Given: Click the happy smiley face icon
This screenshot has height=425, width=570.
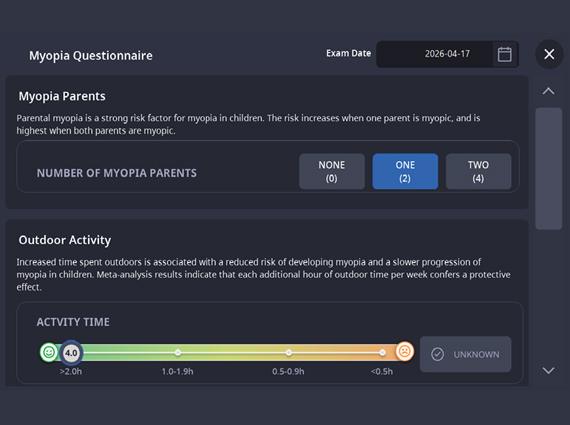Looking at the screenshot, I should (x=49, y=352).
